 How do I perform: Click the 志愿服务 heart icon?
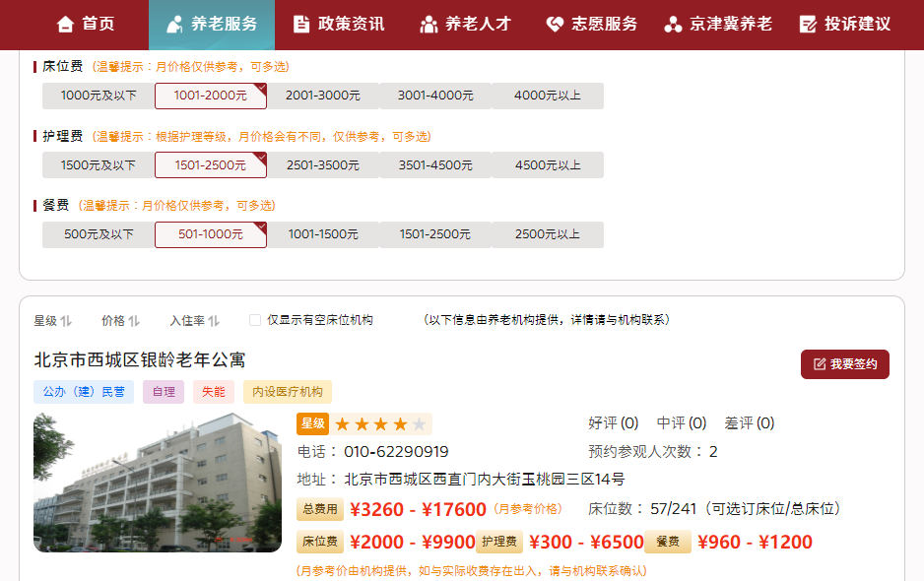pyautogui.click(x=555, y=24)
